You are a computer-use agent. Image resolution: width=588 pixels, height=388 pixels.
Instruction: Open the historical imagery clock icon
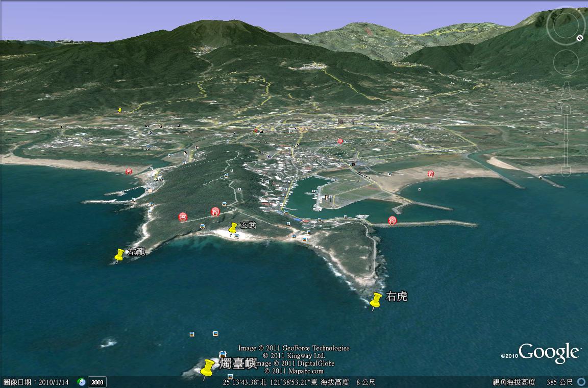point(81,382)
